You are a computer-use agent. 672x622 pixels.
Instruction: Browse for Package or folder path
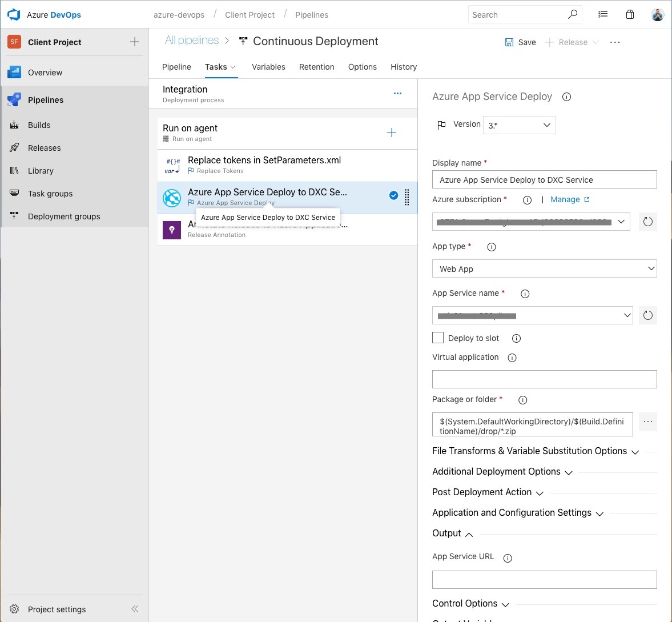point(647,422)
